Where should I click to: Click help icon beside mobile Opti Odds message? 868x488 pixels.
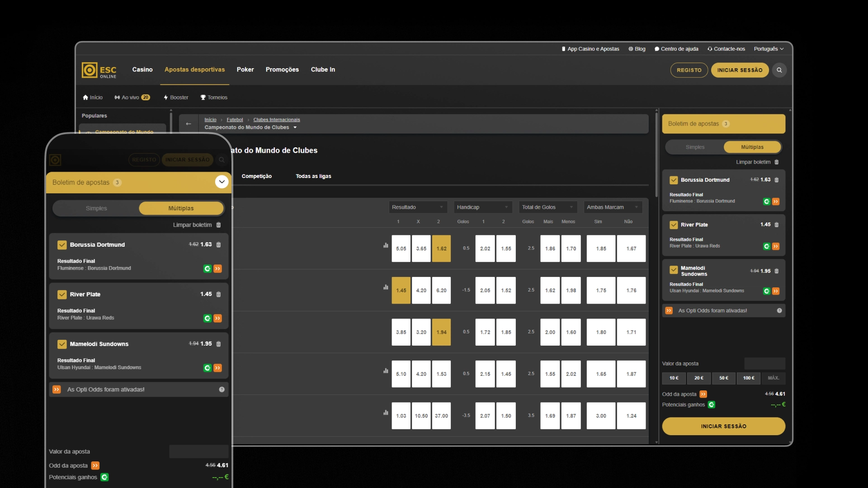pyautogui.click(x=222, y=389)
